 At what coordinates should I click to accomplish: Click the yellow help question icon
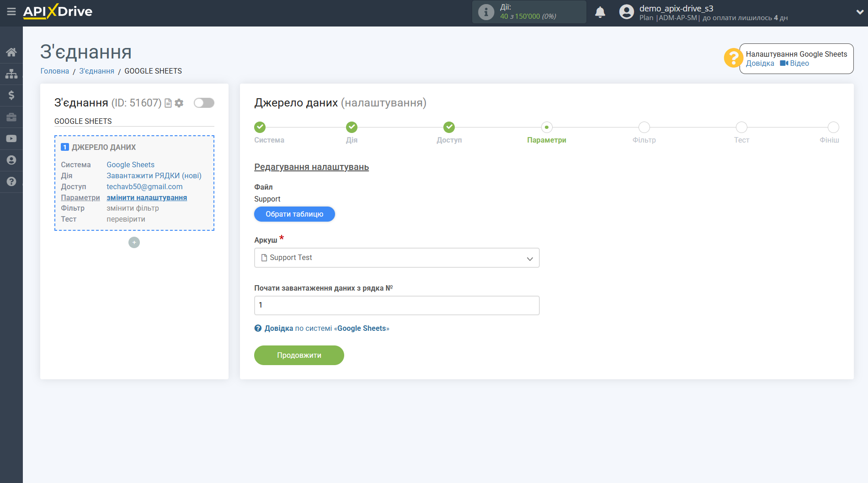[x=733, y=58]
